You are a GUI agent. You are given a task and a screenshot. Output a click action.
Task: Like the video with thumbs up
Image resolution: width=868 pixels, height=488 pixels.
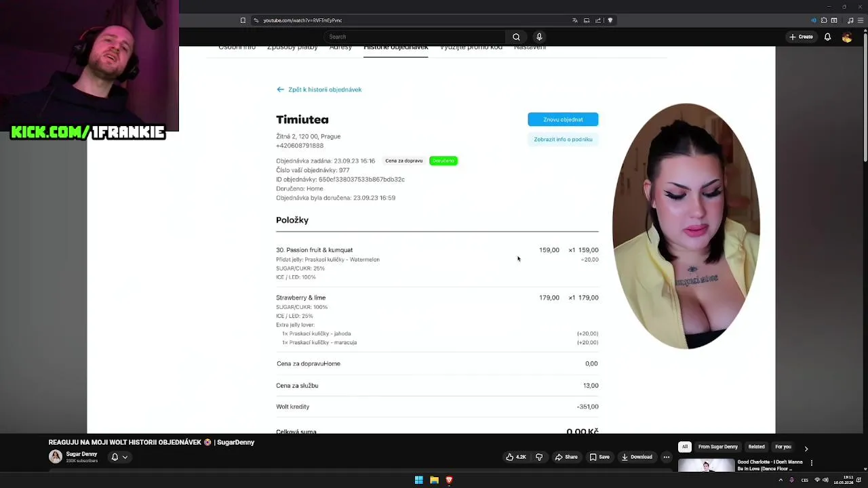(516, 457)
